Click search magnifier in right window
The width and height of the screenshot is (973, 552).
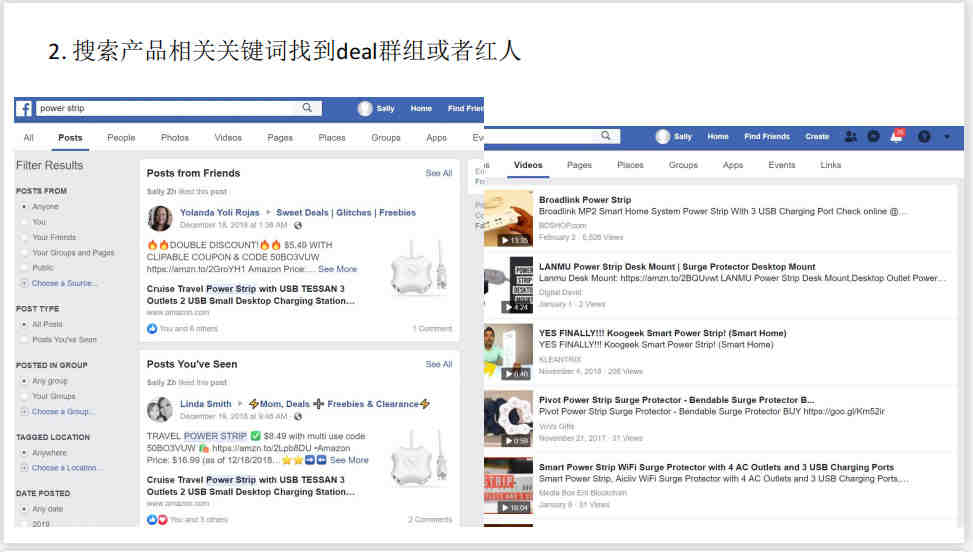coord(606,136)
